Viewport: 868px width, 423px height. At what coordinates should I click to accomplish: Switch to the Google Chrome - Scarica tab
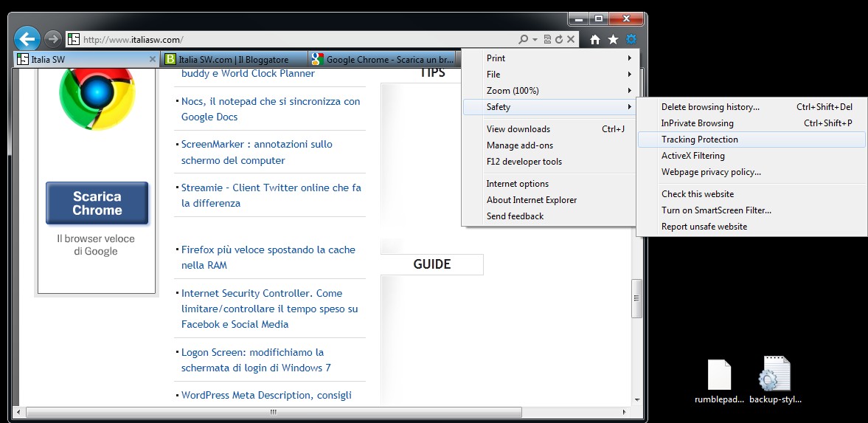382,59
